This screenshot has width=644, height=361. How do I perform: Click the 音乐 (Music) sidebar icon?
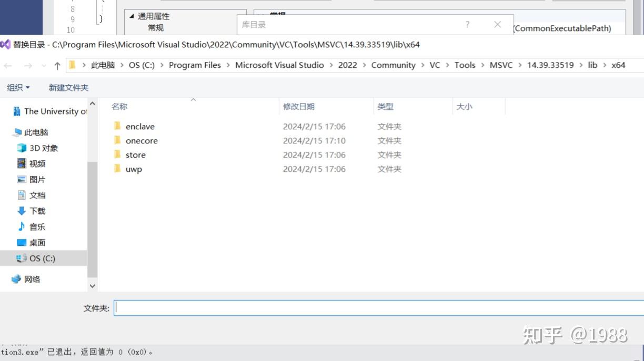[22, 226]
